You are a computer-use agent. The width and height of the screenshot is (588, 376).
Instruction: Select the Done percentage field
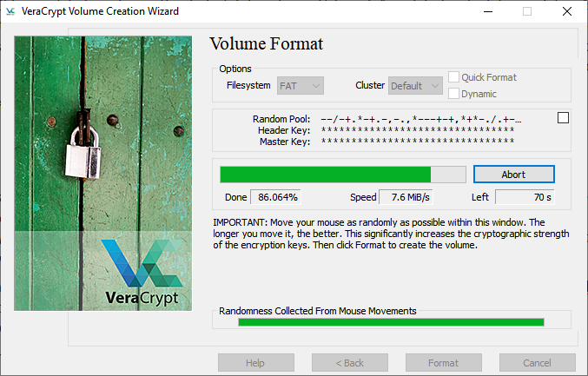click(276, 197)
